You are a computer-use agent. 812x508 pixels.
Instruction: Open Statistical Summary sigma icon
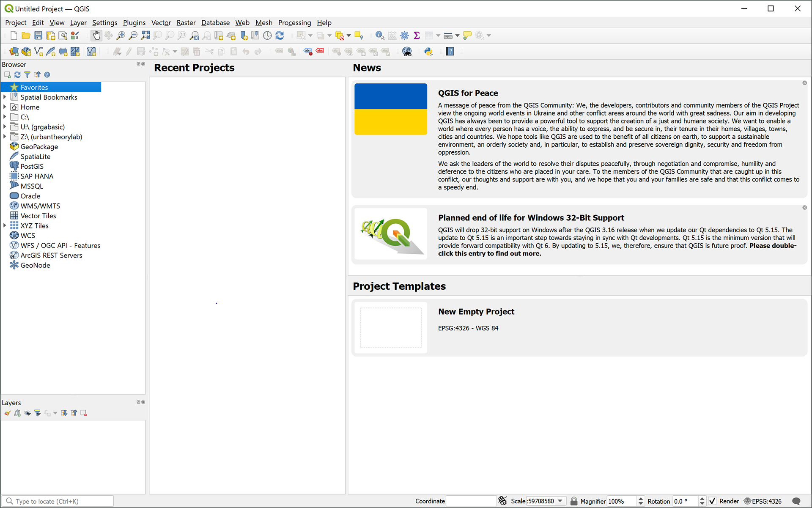click(417, 36)
